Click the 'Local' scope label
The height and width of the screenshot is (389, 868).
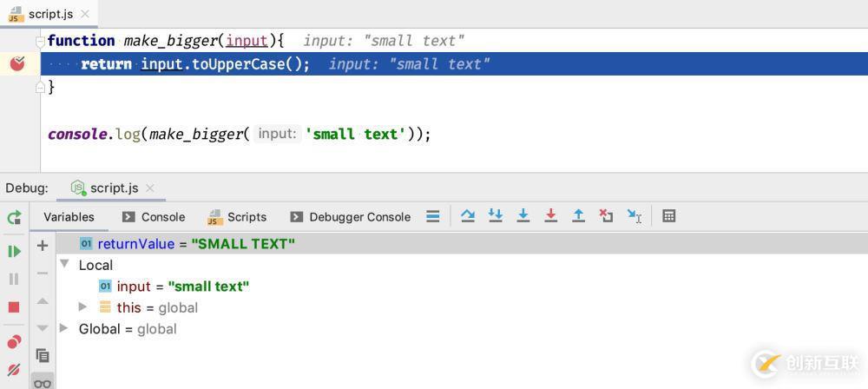pos(95,266)
